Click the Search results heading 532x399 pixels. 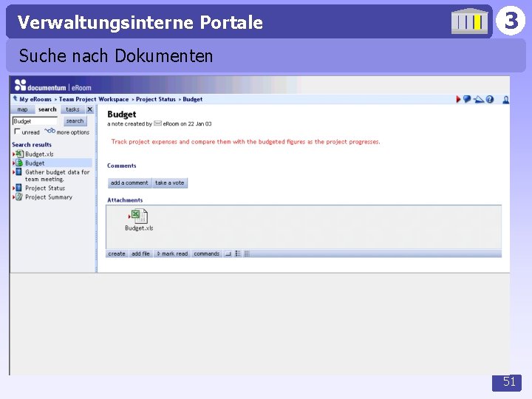click(32, 145)
